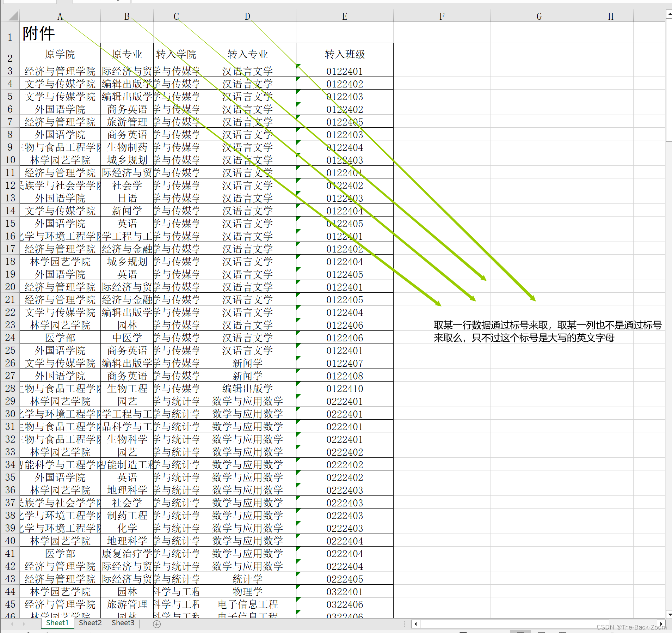The width and height of the screenshot is (672, 633).
Task: Click the text note about 标号
Action: click(x=548, y=331)
